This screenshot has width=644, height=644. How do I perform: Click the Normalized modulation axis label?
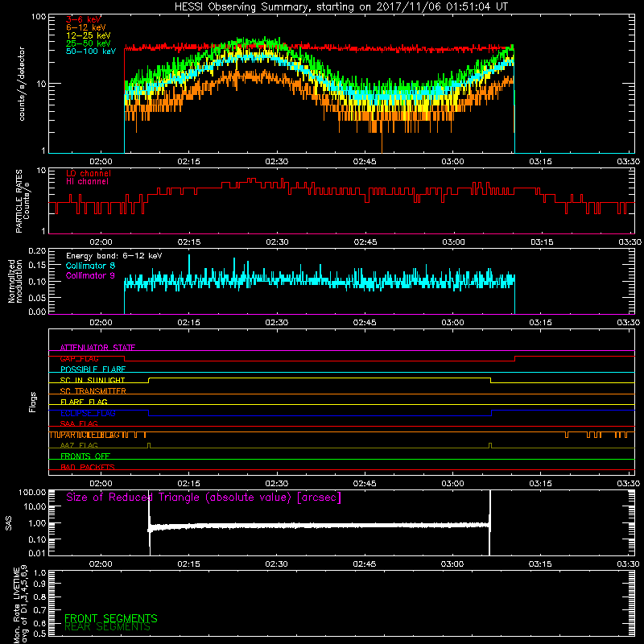15,281
